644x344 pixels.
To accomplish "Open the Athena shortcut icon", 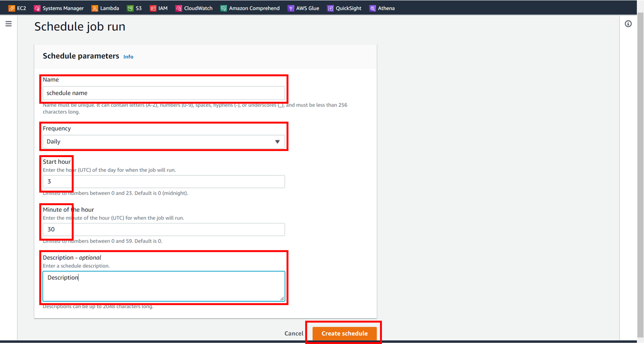I will [x=372, y=8].
